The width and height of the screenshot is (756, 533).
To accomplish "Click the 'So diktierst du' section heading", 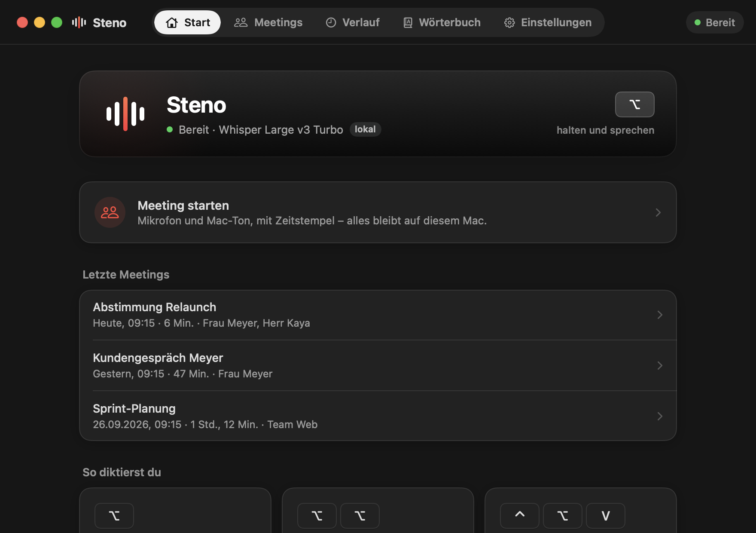I will point(122,472).
